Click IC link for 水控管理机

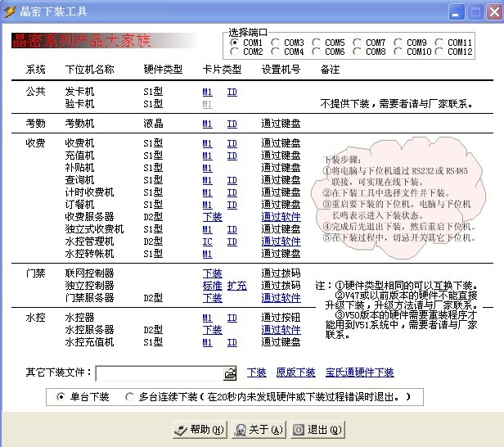(207, 242)
